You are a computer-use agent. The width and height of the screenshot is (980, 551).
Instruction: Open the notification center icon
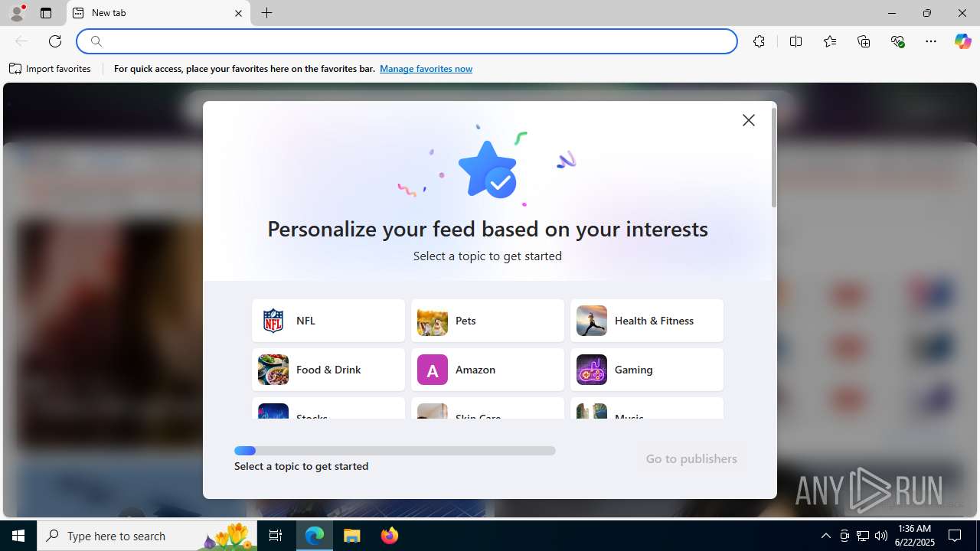[x=955, y=536]
